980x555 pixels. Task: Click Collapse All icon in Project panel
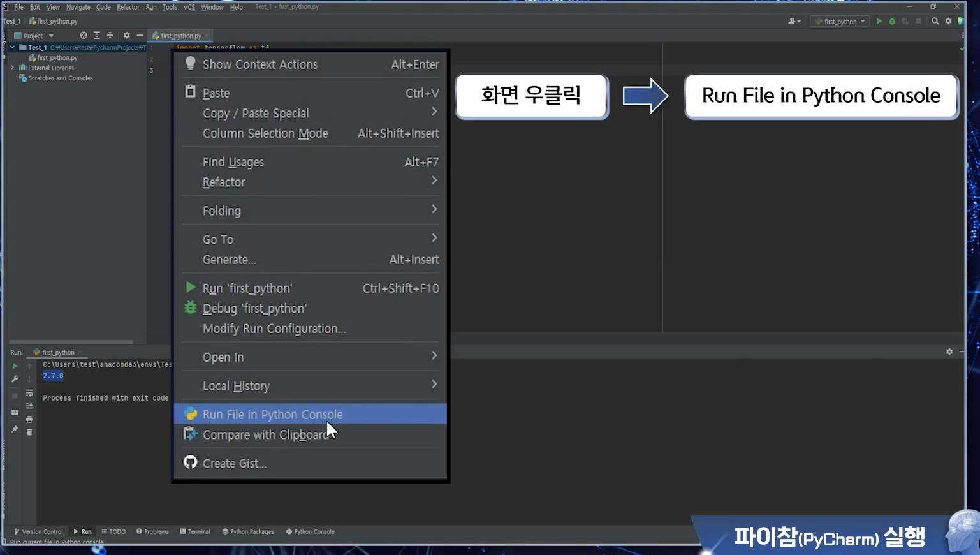pos(110,36)
